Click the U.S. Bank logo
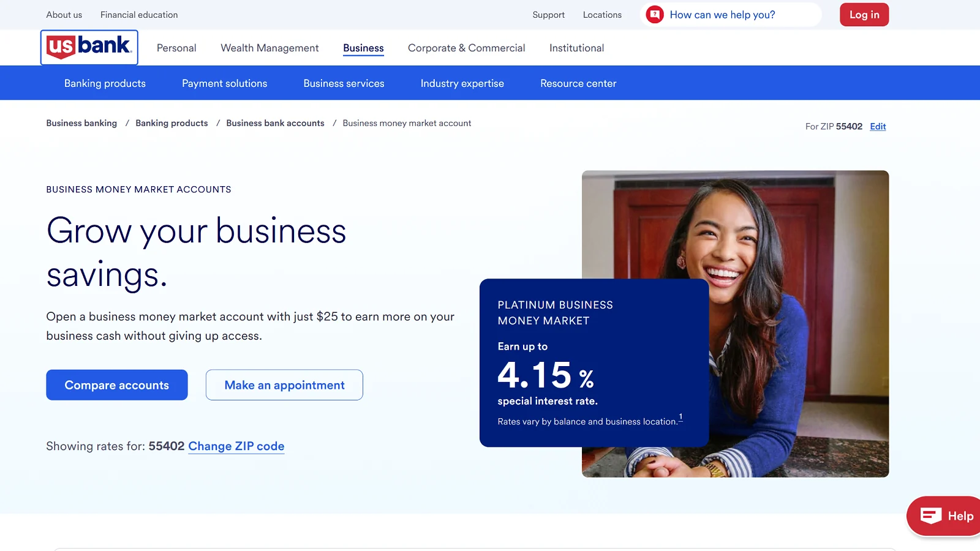This screenshot has width=980, height=551. coord(89,47)
